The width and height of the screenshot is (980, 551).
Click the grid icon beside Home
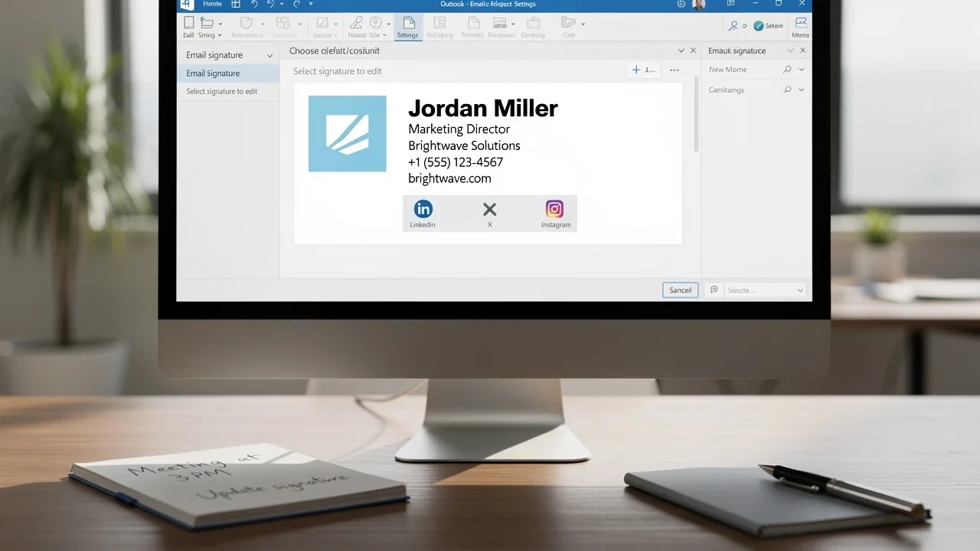(236, 4)
